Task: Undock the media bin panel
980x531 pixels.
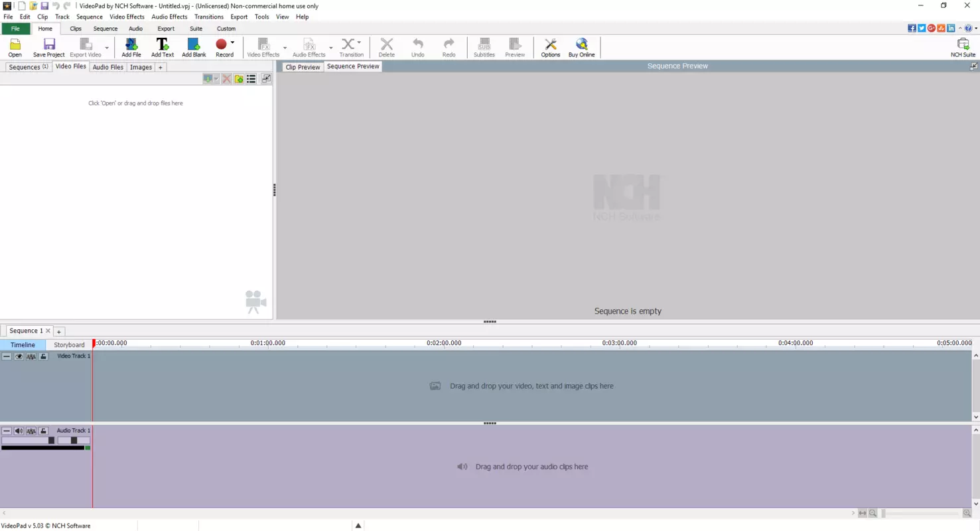Action: [266, 78]
